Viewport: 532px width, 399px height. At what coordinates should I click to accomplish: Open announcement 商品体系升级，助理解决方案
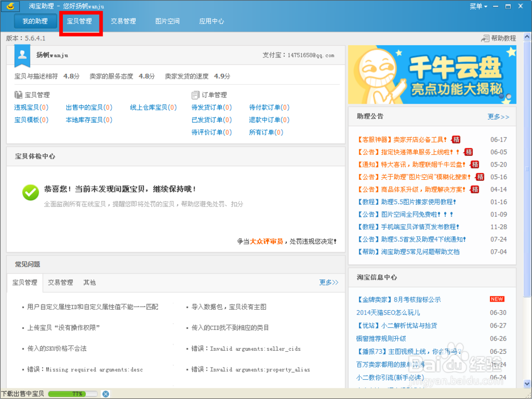[x=411, y=189]
